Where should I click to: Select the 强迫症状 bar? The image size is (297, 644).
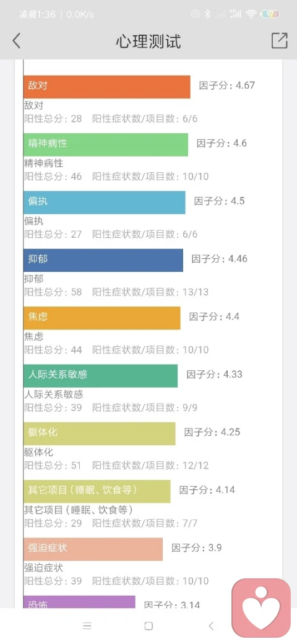(93, 549)
